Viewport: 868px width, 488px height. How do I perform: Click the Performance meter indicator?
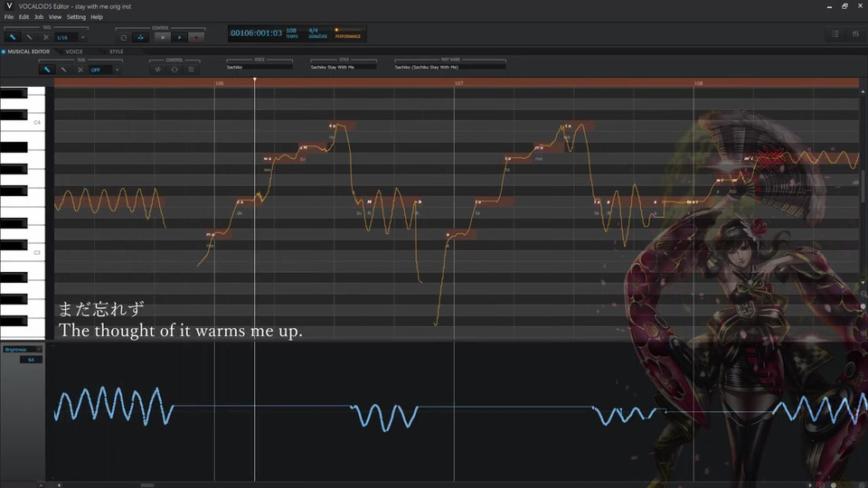347,33
